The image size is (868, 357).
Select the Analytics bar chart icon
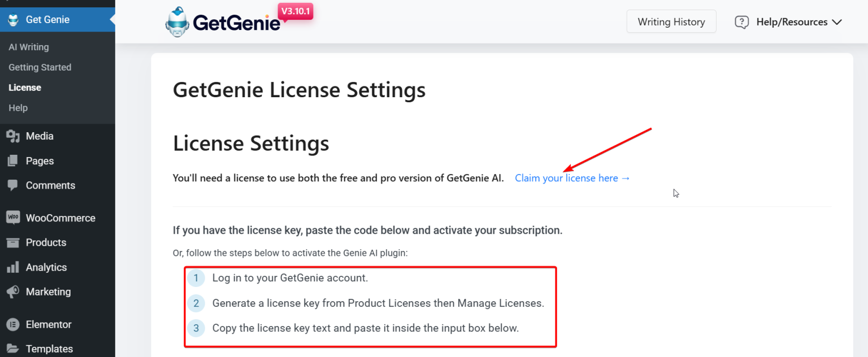coord(14,267)
